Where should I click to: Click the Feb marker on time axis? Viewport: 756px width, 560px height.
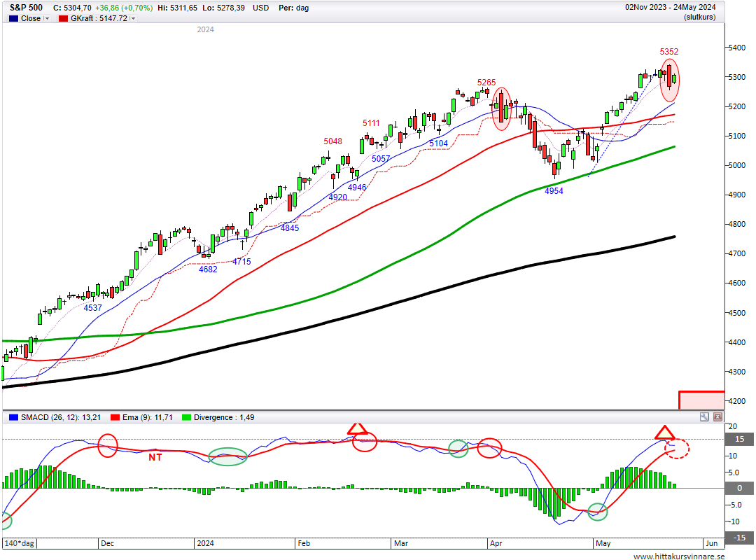[304, 543]
